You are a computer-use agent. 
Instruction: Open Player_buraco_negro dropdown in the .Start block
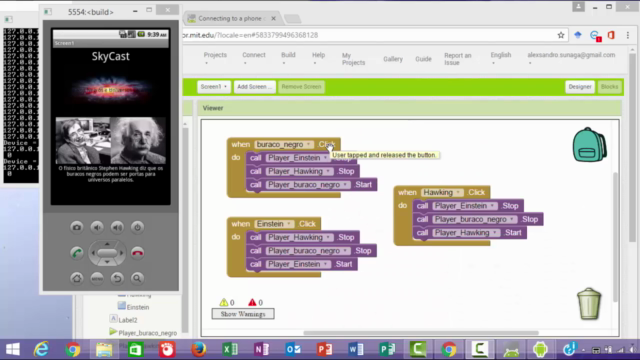tap(345, 185)
